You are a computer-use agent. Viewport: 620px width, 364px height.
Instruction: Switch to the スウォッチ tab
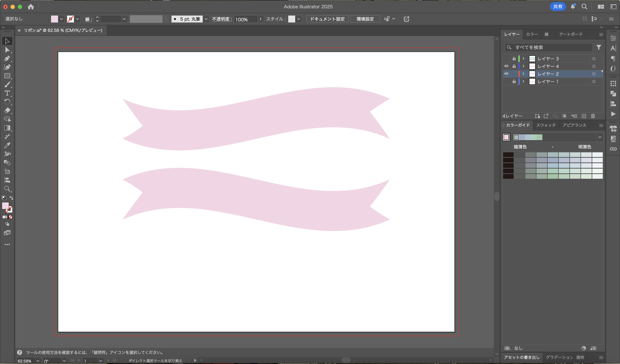(x=546, y=125)
